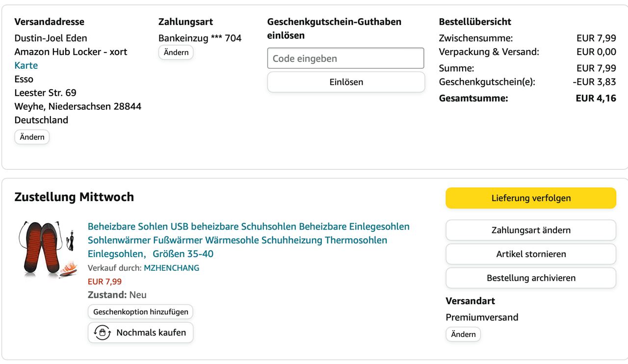Visit the seller MZHENCHANG link

pos(171,268)
